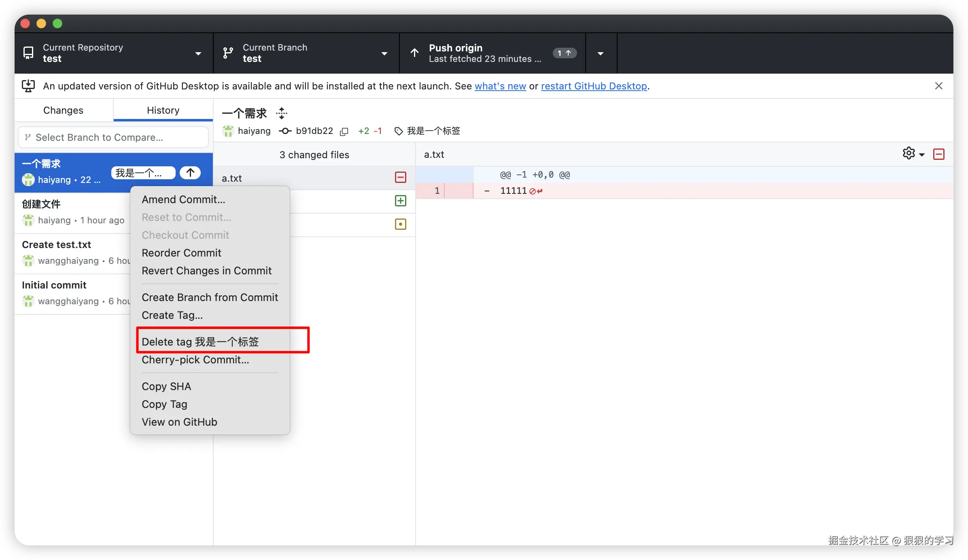The width and height of the screenshot is (968, 560).
Task: Click the expand commit summary icon
Action: pyautogui.click(x=282, y=113)
